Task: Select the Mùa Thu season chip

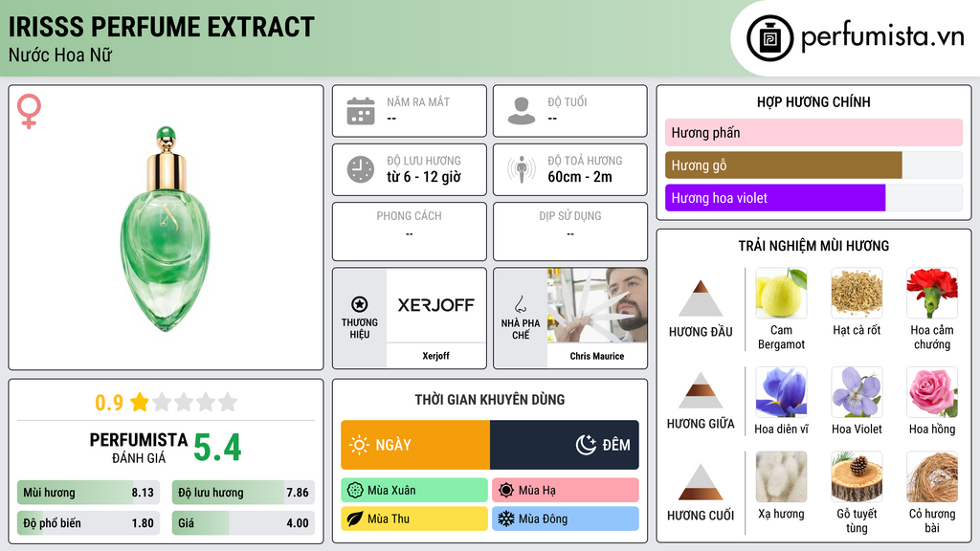Action: (413, 518)
